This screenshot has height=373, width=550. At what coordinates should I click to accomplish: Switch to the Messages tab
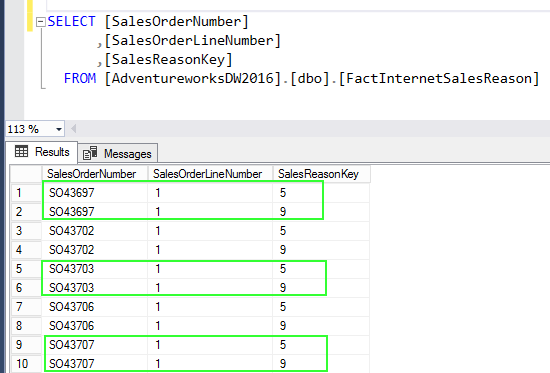tap(118, 154)
